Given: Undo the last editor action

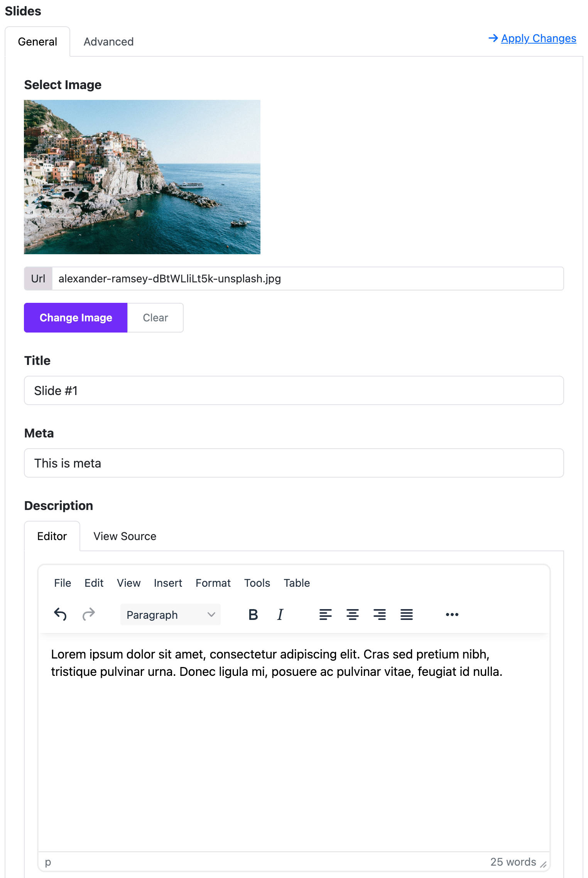Looking at the screenshot, I should [60, 614].
